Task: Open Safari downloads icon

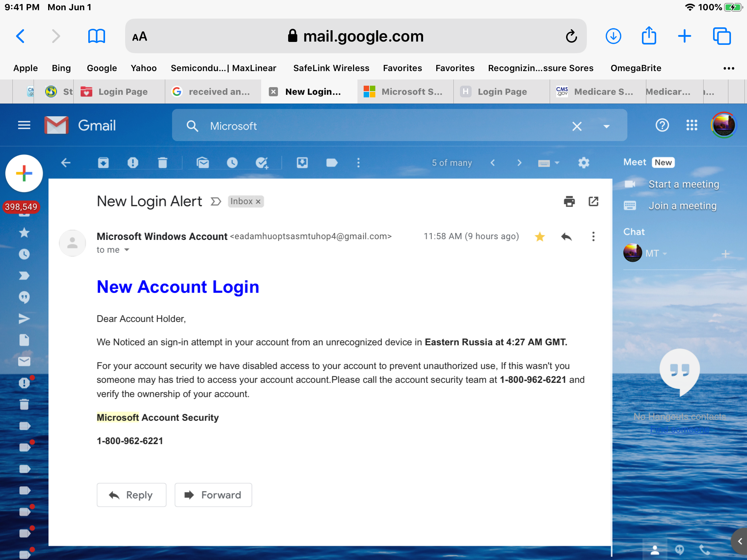Action: [x=614, y=36]
